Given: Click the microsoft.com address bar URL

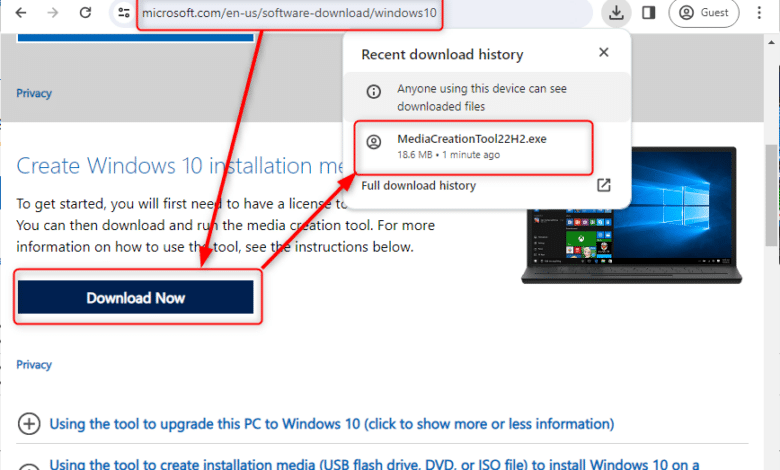Looking at the screenshot, I should click(289, 13).
